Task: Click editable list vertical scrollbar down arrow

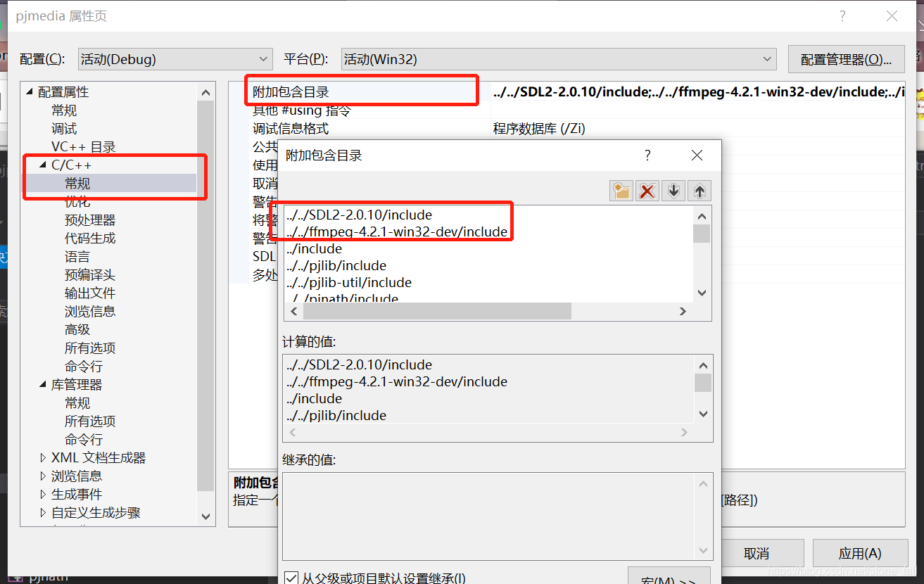Action: (702, 293)
